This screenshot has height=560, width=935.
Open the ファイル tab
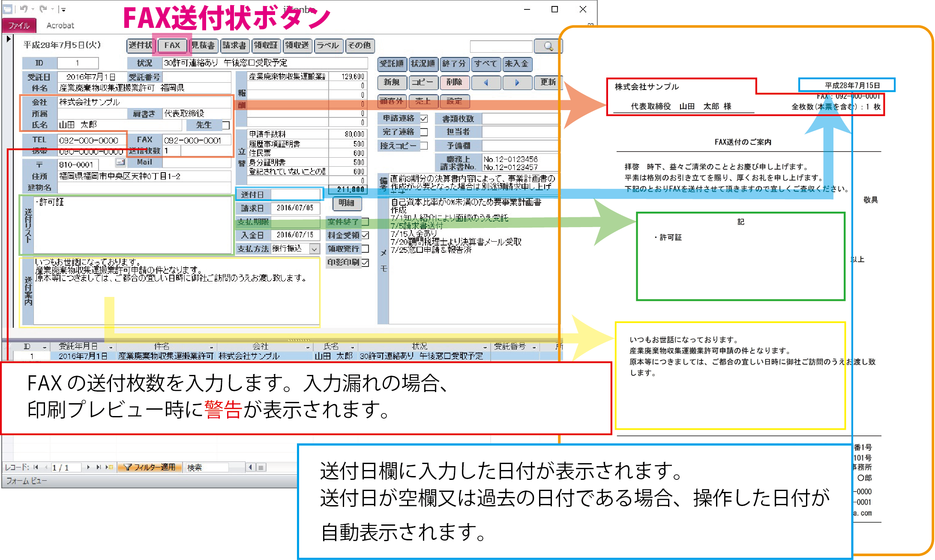[19, 25]
